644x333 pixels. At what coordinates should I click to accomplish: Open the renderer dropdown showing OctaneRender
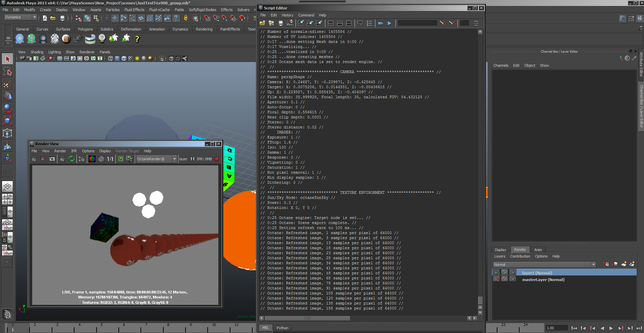[156, 159]
